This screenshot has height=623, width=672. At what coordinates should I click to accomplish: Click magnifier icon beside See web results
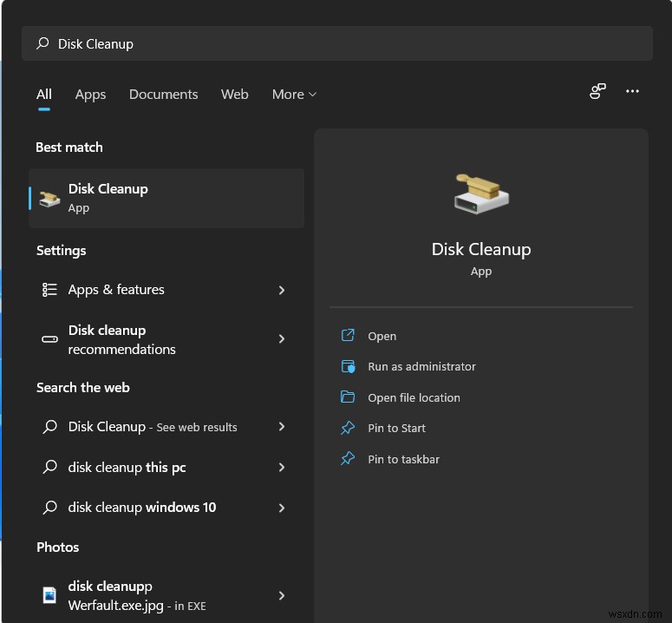click(x=49, y=427)
